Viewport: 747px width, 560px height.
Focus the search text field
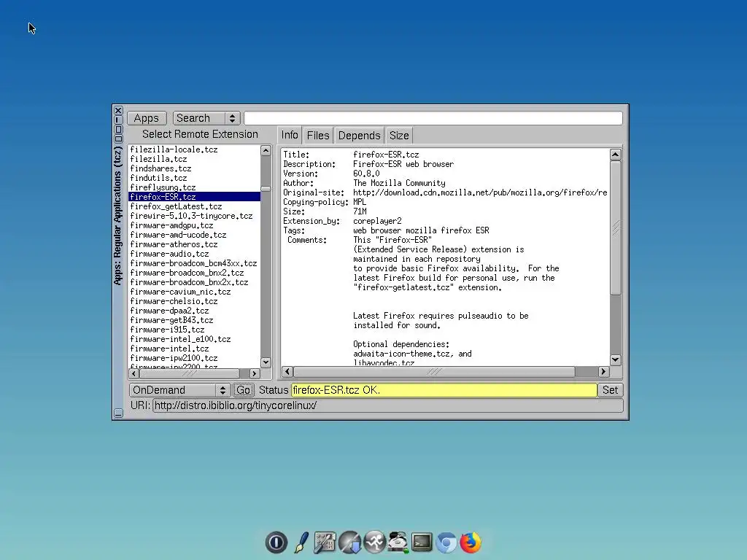point(433,118)
